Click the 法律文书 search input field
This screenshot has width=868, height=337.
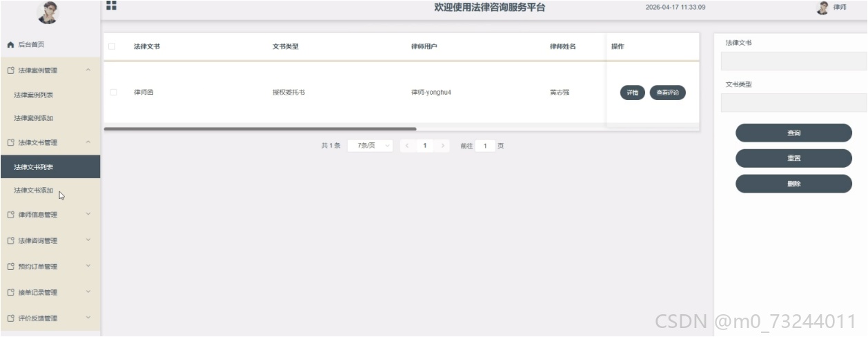(x=794, y=61)
